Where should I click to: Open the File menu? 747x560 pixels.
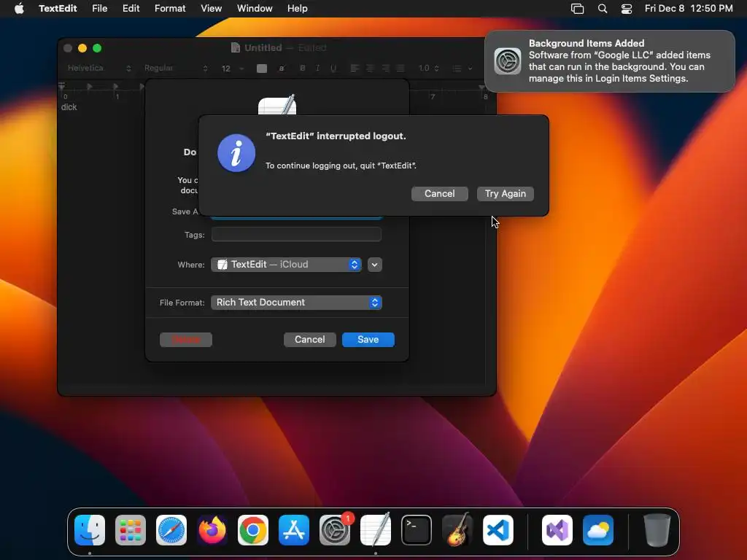click(99, 9)
